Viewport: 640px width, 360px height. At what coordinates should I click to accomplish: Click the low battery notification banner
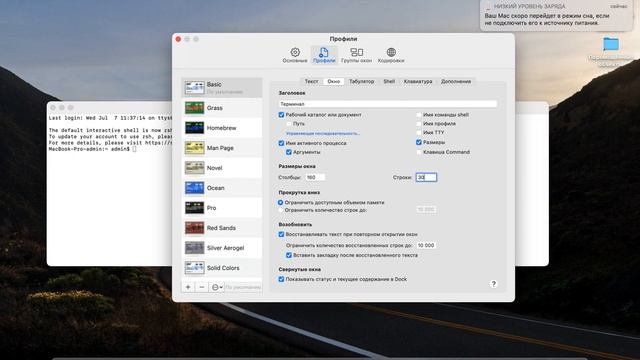click(555, 16)
